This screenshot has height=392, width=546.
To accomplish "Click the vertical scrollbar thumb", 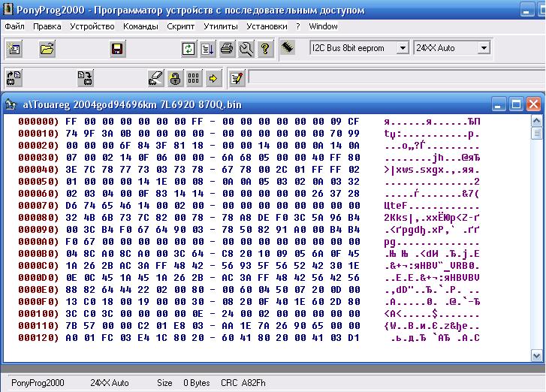I will click(536, 134).
